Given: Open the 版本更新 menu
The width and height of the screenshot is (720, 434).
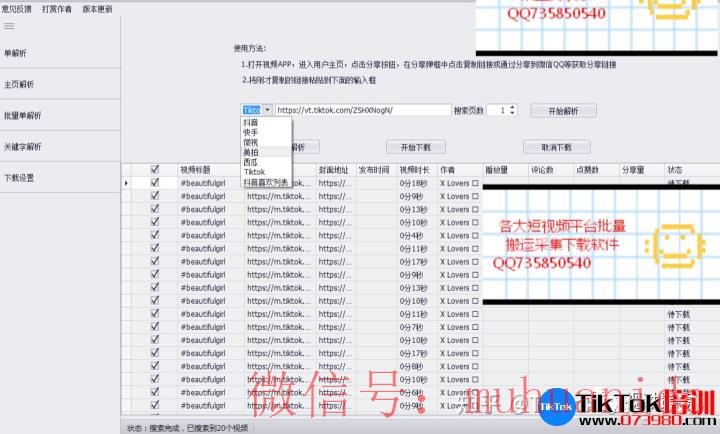Looking at the screenshot, I should (x=97, y=9).
